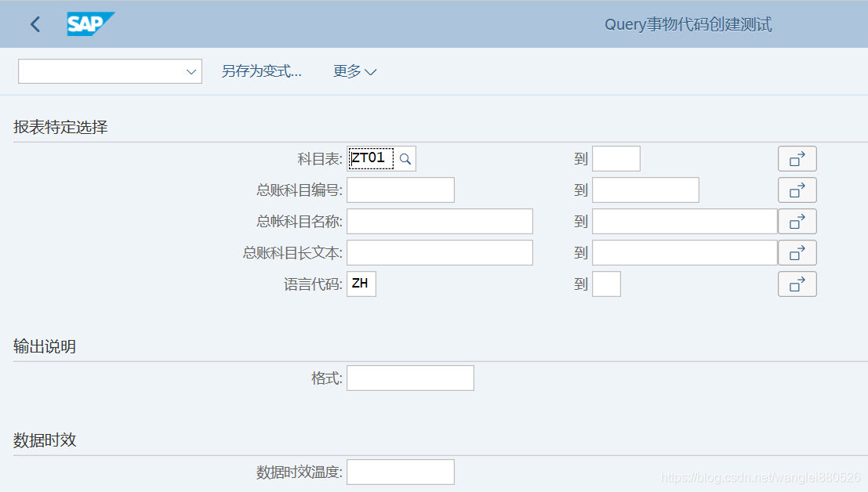Click the variant combo box dropdown arrow
The height and width of the screenshot is (492, 868).
click(192, 71)
